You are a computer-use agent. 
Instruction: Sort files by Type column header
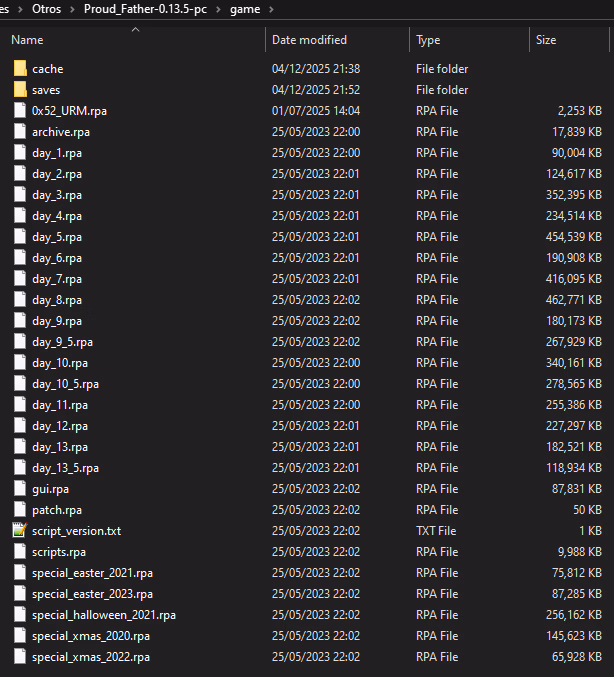(428, 40)
